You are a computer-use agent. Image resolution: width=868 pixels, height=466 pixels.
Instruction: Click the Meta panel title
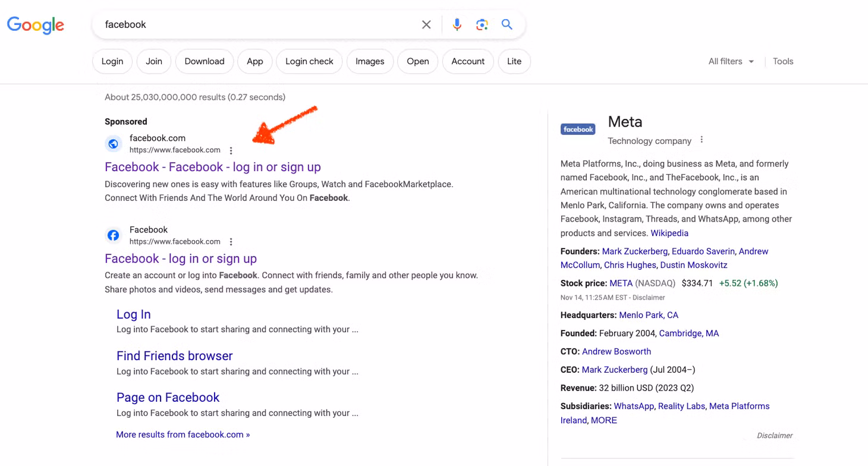click(x=625, y=122)
